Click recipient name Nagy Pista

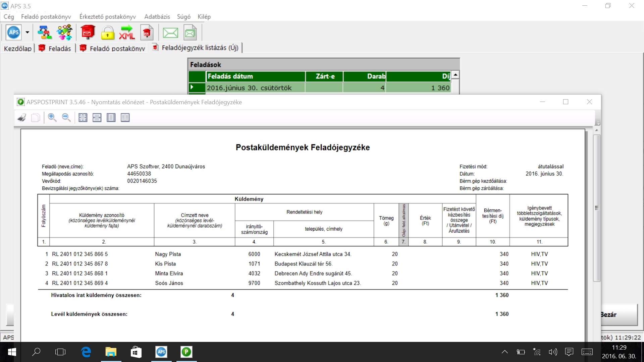point(168,254)
